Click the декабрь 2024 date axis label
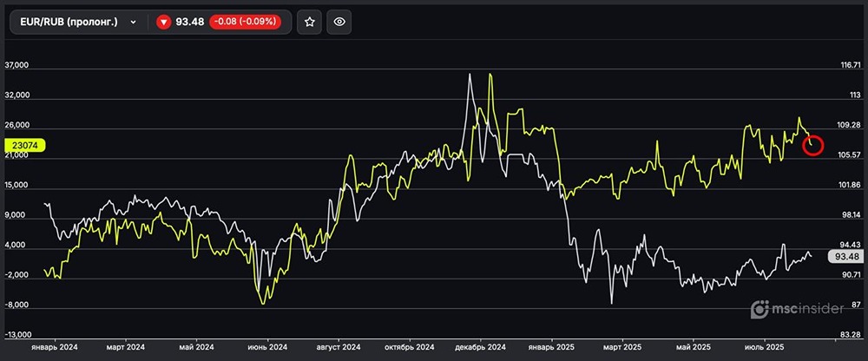This screenshot has height=361, width=868. pos(481,346)
